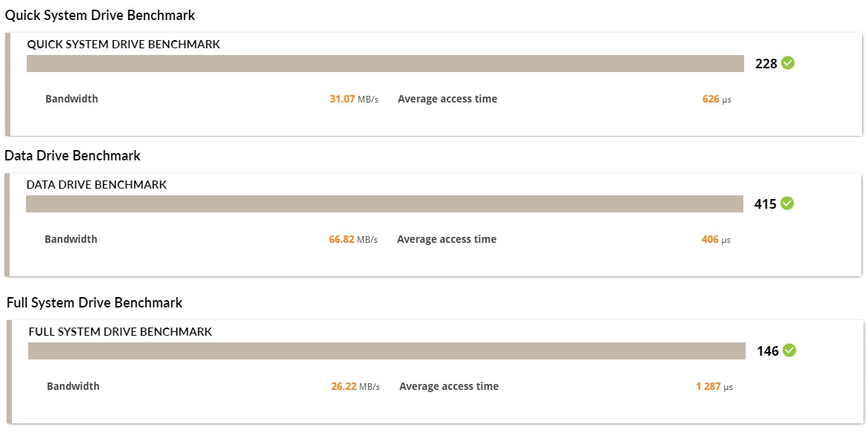Click the Data Drive Benchmark result bar

pyautogui.click(x=384, y=204)
